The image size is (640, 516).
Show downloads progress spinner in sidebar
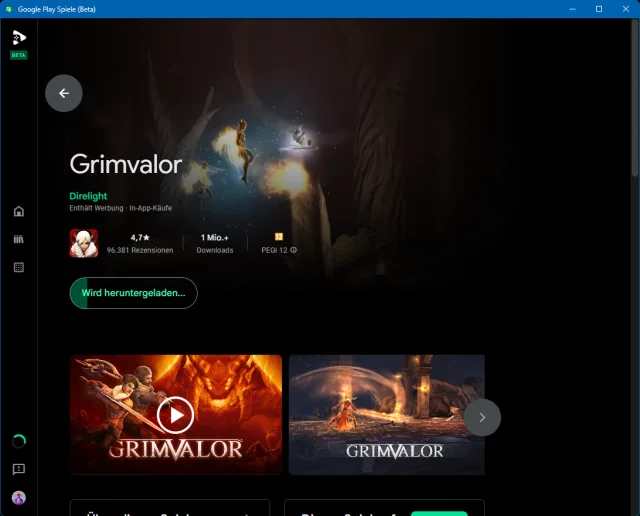coord(19,441)
